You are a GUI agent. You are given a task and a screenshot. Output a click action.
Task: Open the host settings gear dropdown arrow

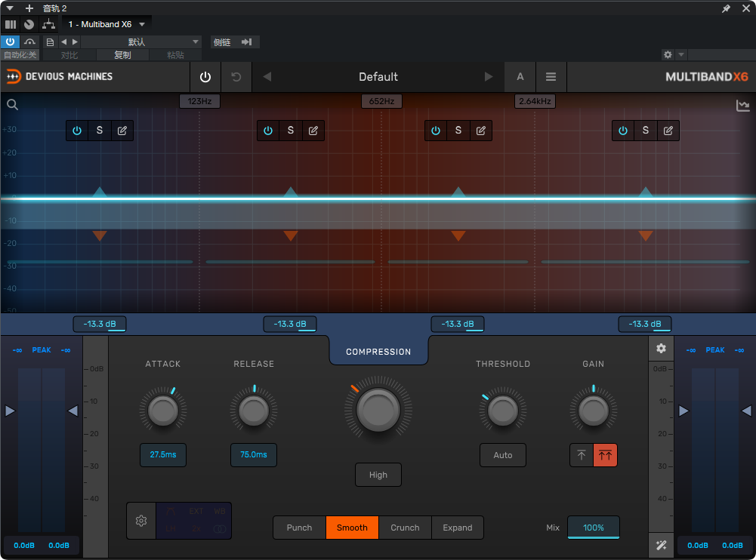(x=681, y=54)
